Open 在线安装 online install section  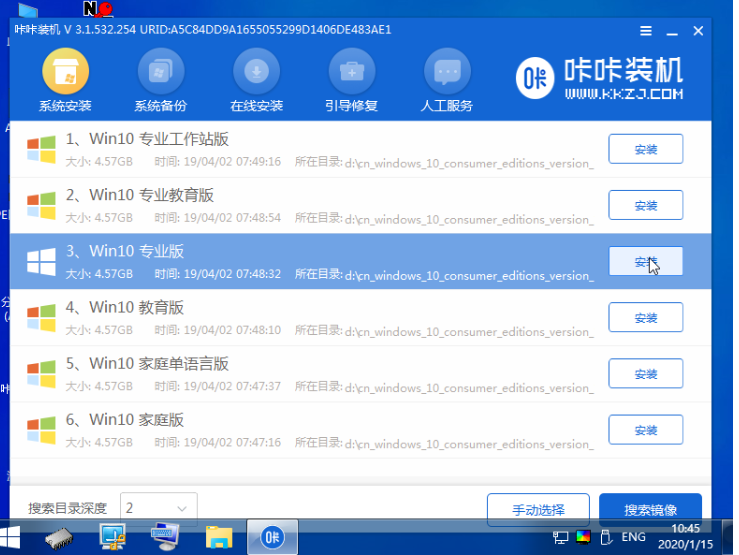coord(256,81)
